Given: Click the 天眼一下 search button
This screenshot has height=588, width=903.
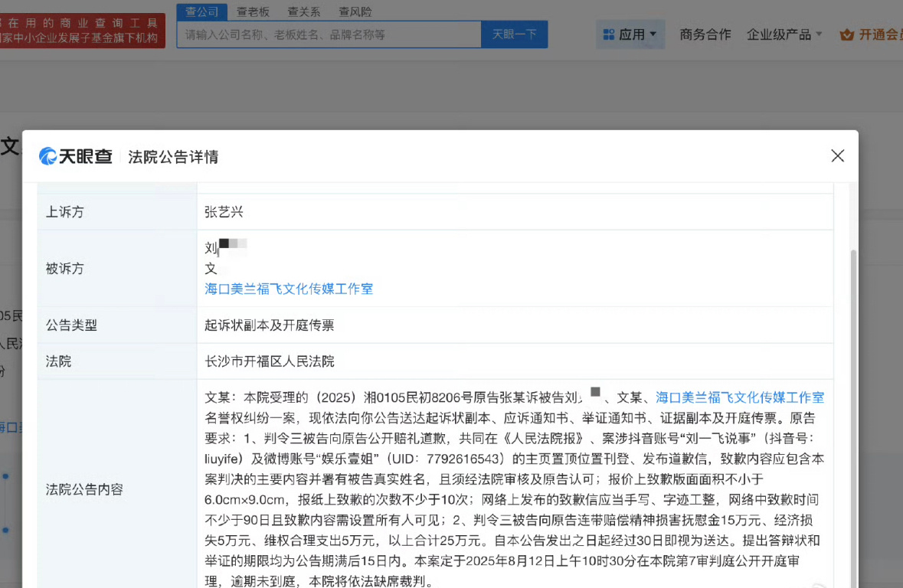Looking at the screenshot, I should [x=514, y=34].
